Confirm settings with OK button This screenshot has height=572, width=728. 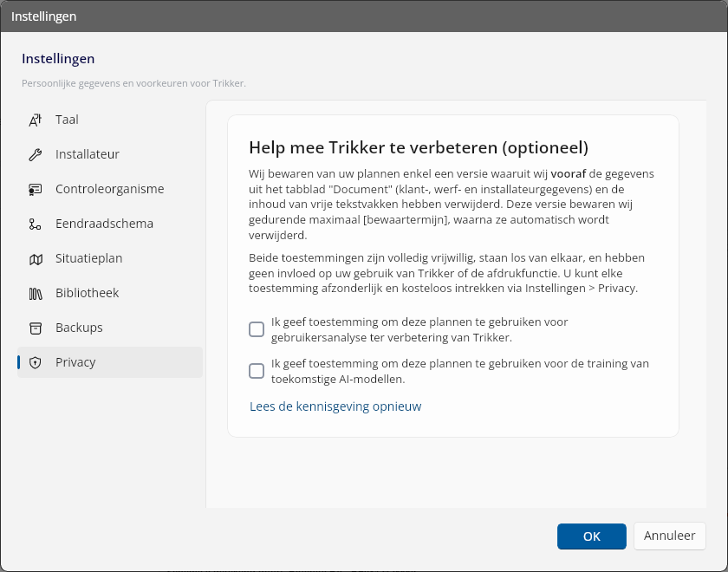[591, 536]
